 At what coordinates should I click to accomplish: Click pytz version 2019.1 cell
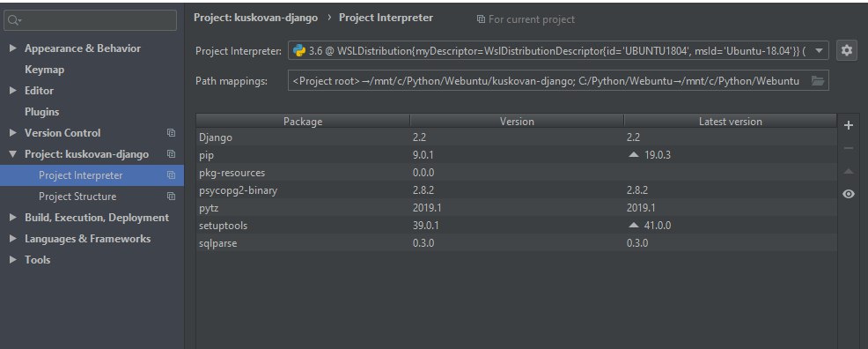click(x=427, y=208)
